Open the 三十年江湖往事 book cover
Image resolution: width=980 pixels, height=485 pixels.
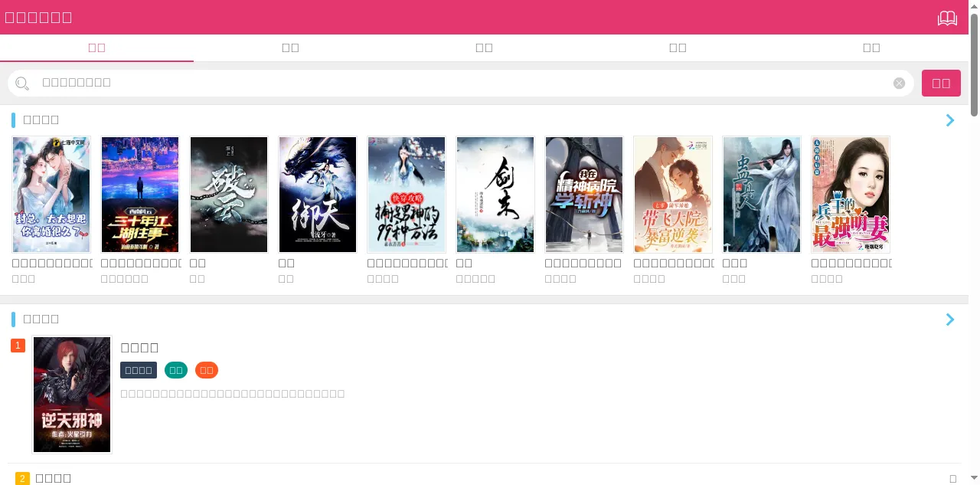(x=140, y=195)
